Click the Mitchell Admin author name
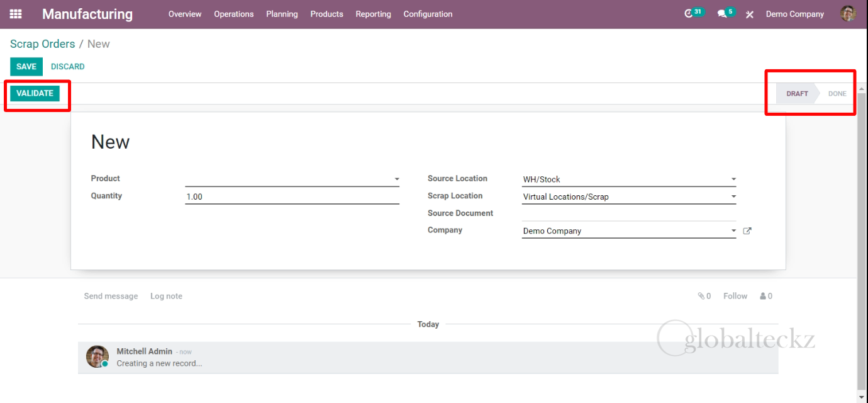868x403 pixels. click(144, 351)
